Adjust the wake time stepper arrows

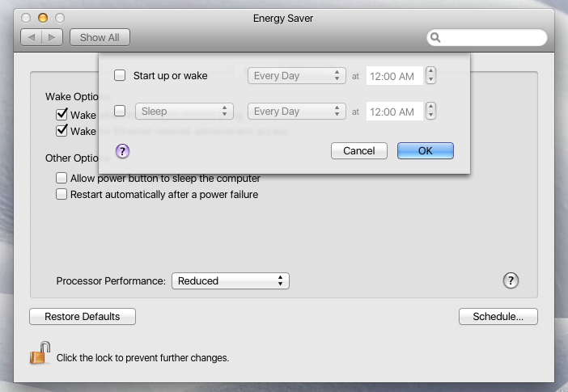click(x=431, y=76)
